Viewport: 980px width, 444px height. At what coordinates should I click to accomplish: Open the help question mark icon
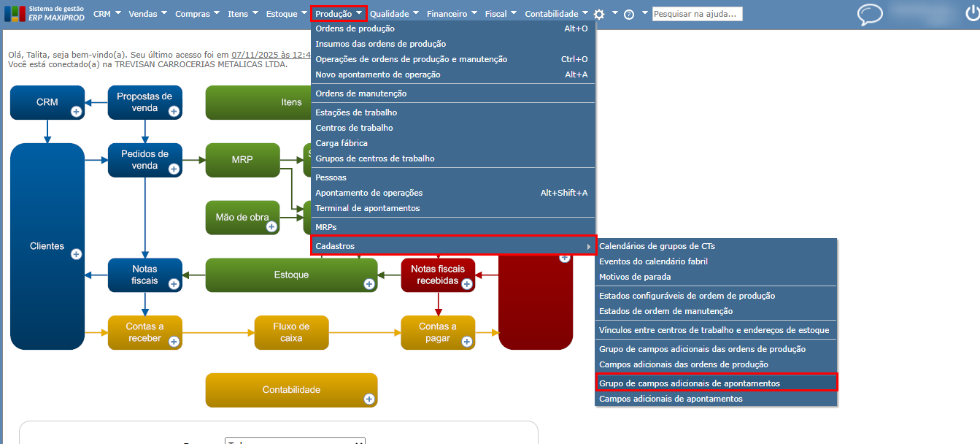[629, 14]
